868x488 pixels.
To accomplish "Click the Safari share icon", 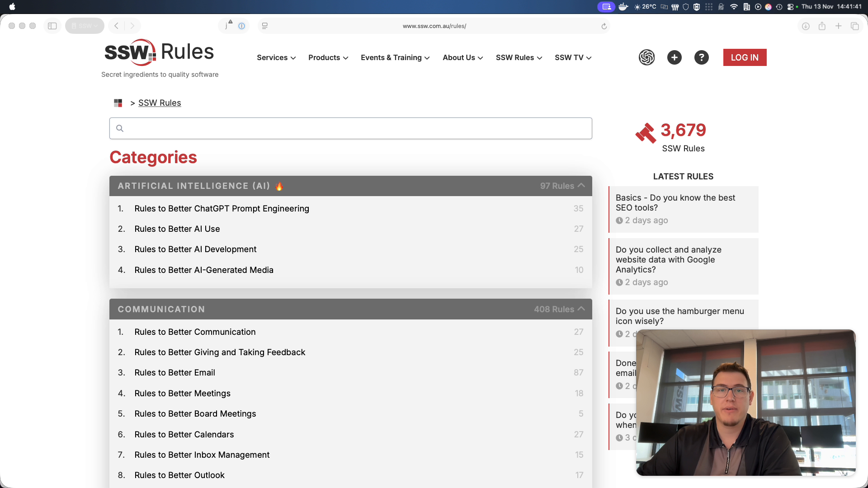I will coord(822,26).
